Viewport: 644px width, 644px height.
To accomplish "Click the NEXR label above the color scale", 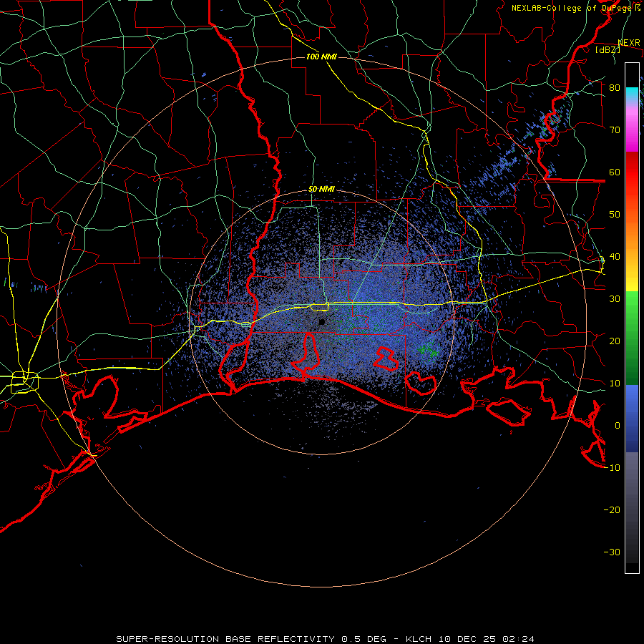I will 629,43.
